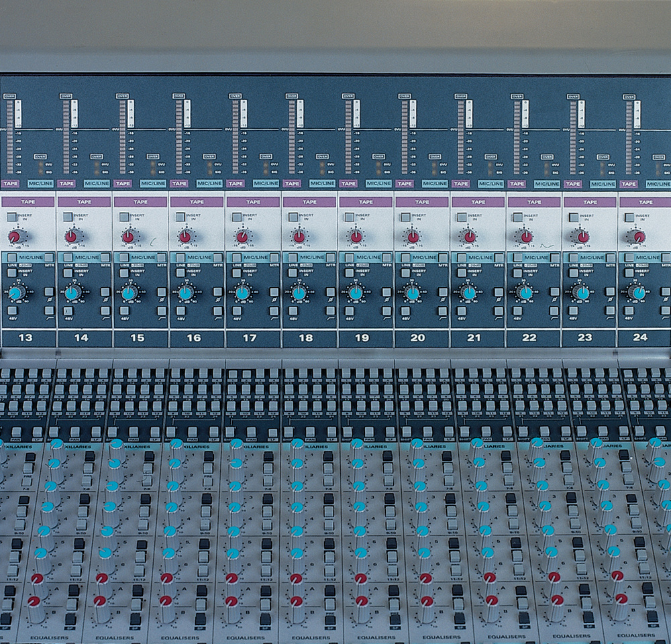Click the purple TAPE header on channel 19
This screenshot has height=644, width=671.
point(365,202)
